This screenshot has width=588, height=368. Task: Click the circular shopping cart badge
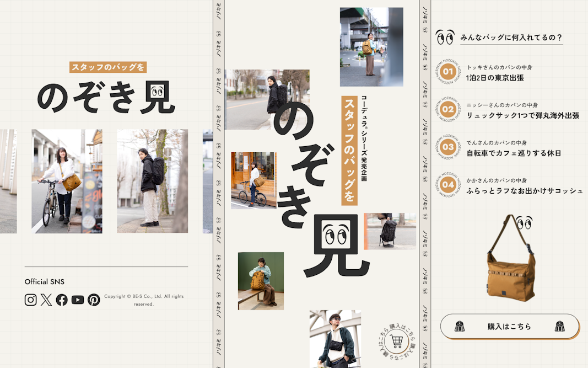tap(397, 342)
